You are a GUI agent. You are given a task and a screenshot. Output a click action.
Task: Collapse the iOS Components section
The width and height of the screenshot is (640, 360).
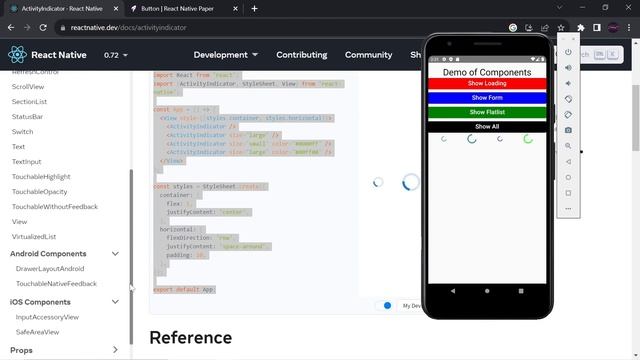115,302
